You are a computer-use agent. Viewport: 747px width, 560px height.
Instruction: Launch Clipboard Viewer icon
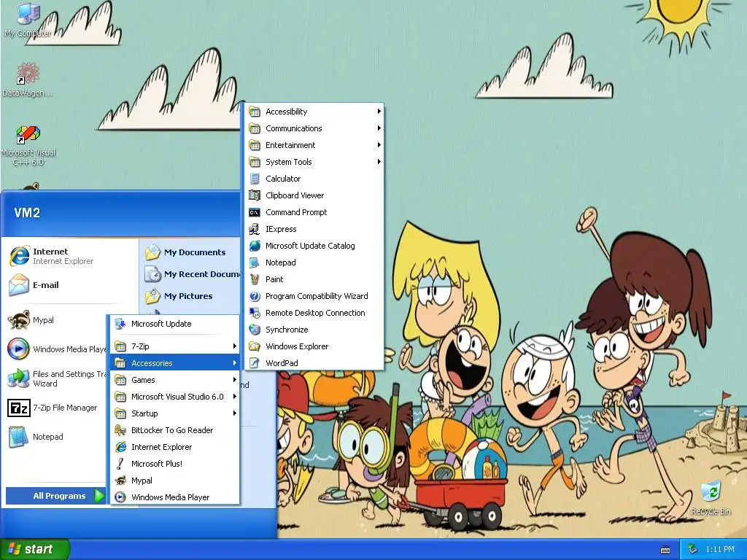coord(255,195)
